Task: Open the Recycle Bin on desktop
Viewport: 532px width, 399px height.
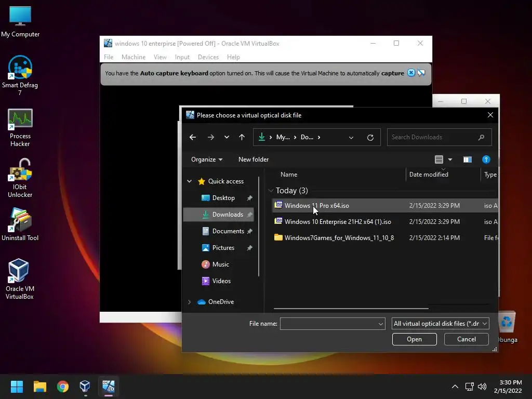Action: (x=507, y=326)
